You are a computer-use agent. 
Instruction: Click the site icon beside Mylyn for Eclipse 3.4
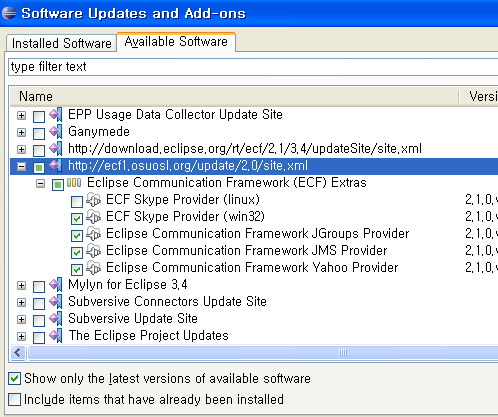click(x=56, y=285)
